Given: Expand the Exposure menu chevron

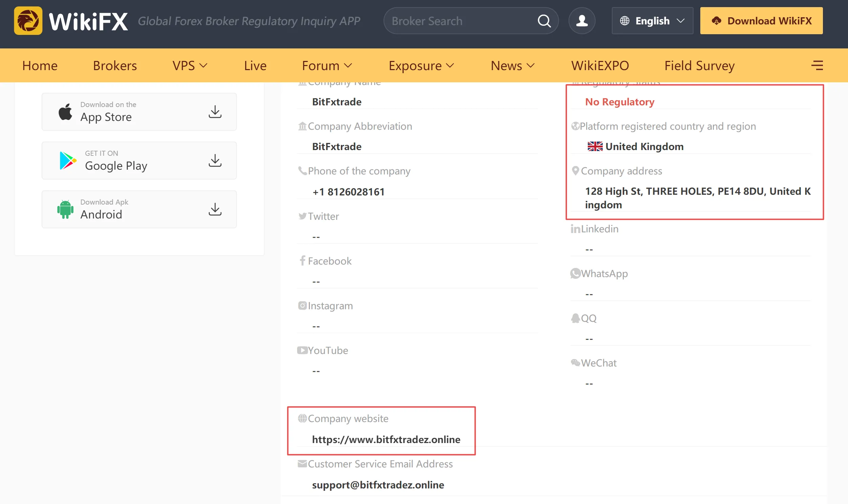Looking at the screenshot, I should coord(450,65).
